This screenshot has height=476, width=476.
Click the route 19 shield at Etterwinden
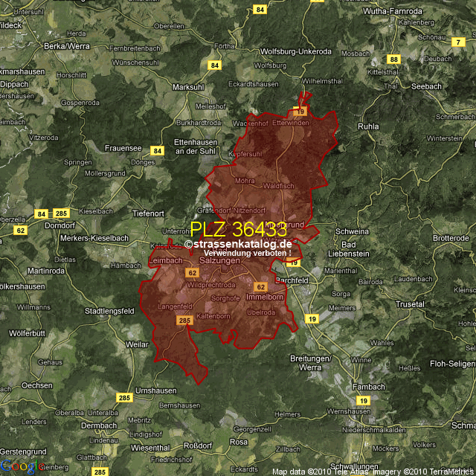300,112
